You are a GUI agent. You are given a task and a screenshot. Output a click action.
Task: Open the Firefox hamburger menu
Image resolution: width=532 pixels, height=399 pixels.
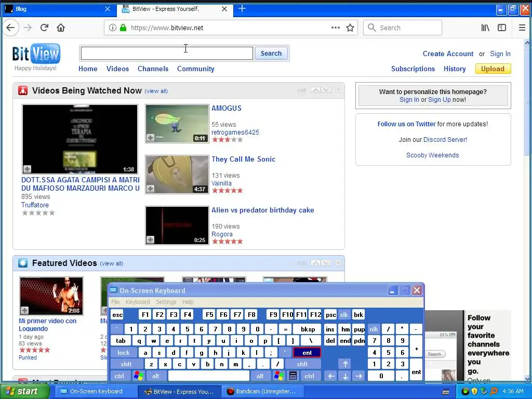point(522,28)
